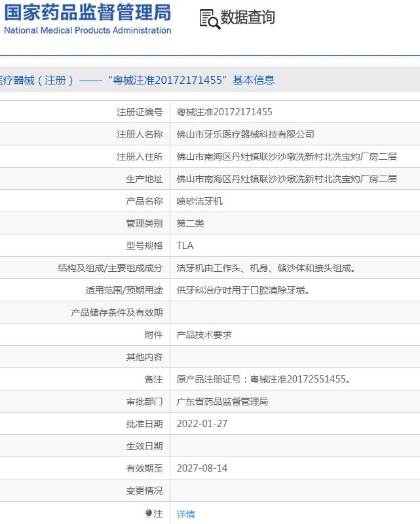Image resolution: width=420 pixels, height=524 pixels.
Task: Click the intended use text 供牙科治疗时用于口腔清除牙垢
Action: click(244, 290)
